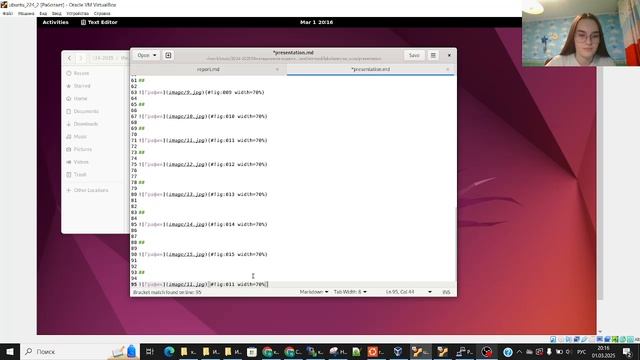Click line 90 image/15.jpg text
Viewport: 640px width, 360px height.
click(187, 254)
